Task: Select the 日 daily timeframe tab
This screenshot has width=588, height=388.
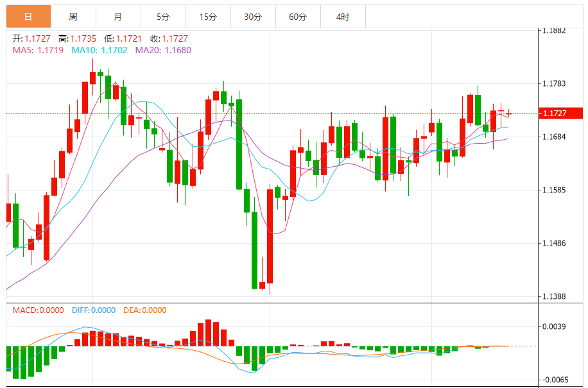Action: pyautogui.click(x=28, y=17)
